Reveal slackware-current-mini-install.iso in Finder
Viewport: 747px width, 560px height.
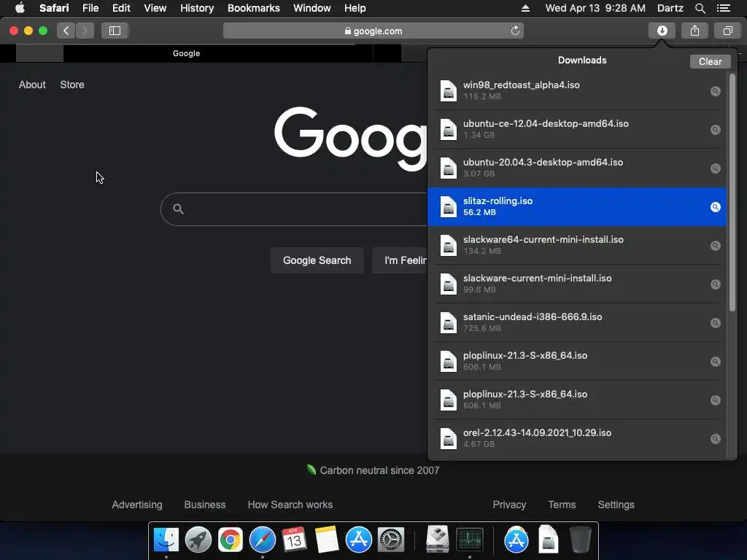[715, 284]
